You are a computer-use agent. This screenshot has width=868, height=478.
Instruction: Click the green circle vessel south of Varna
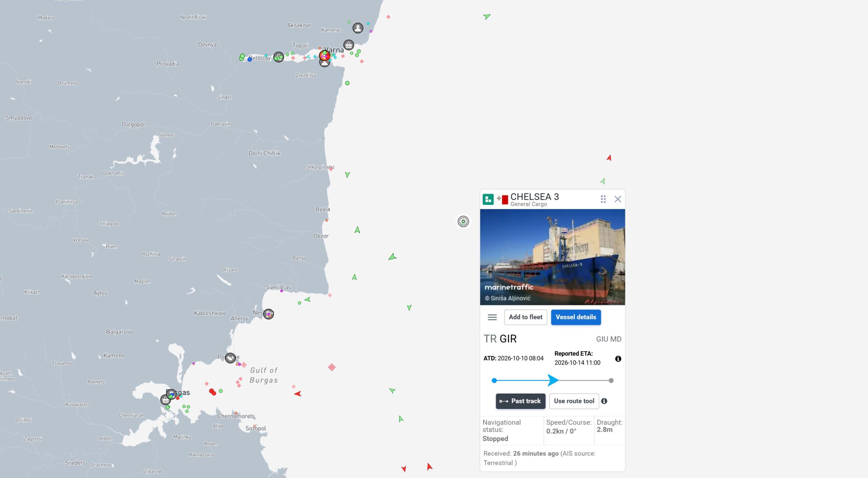point(347,83)
